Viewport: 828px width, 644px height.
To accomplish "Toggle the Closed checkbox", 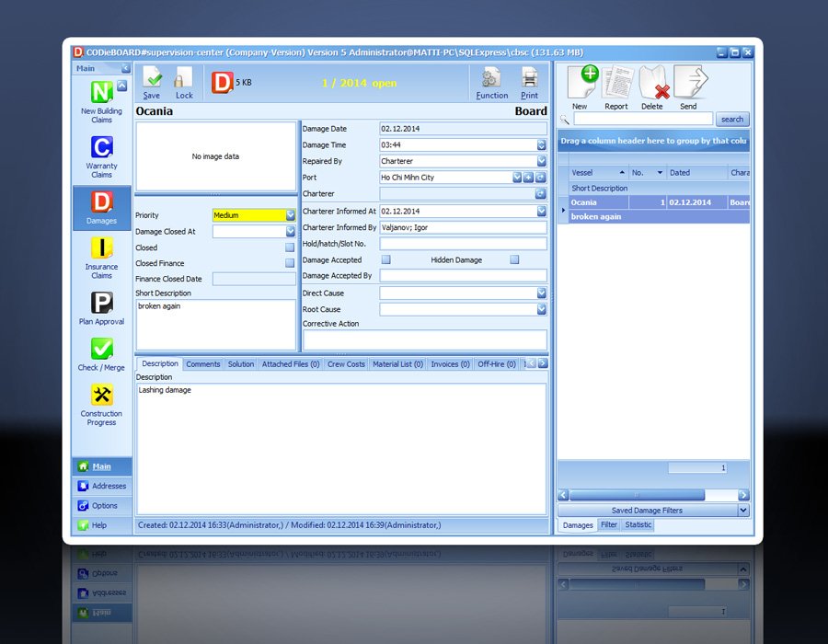I will pyautogui.click(x=290, y=247).
